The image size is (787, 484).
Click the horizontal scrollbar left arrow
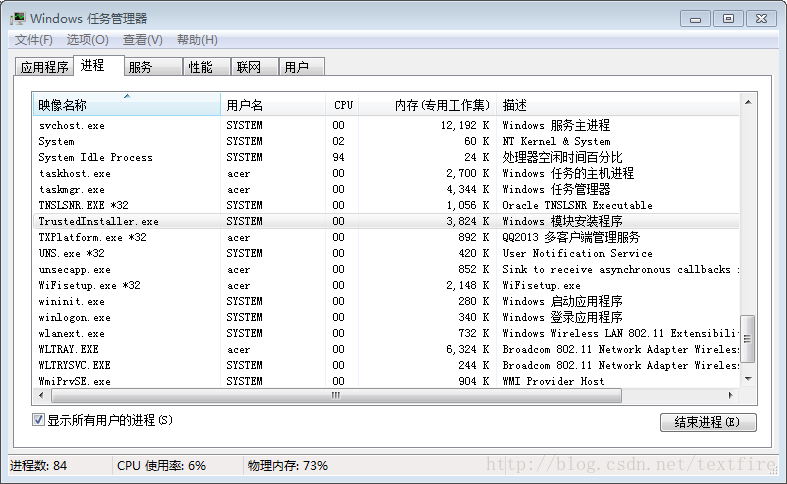42,395
